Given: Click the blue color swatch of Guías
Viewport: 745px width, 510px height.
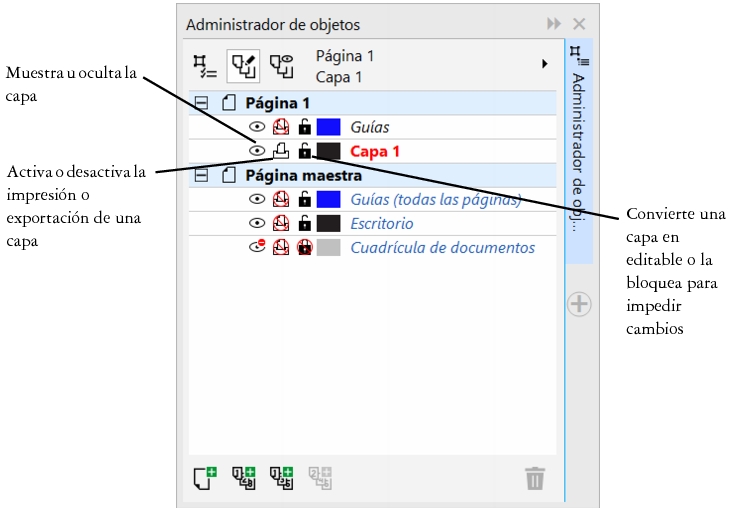Looking at the screenshot, I should (329, 127).
